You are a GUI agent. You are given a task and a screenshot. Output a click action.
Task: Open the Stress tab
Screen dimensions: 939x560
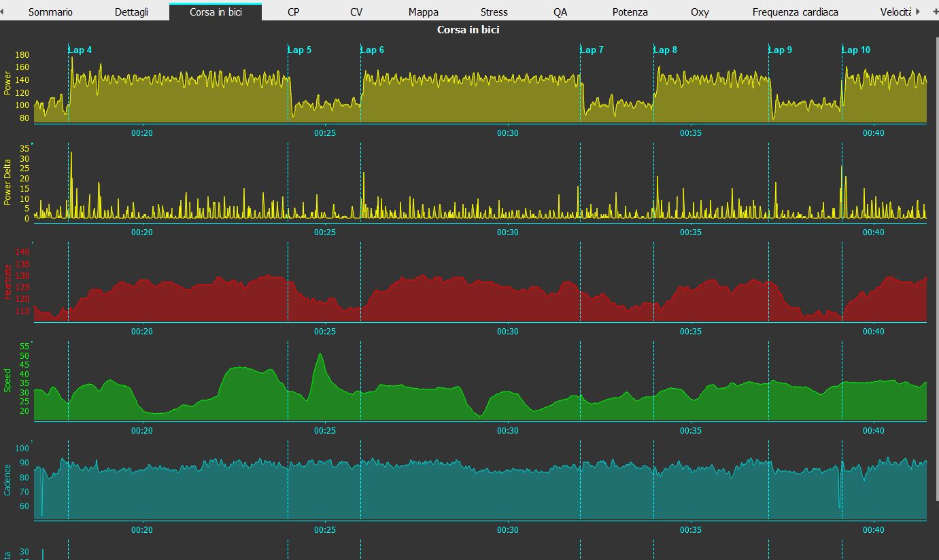point(494,12)
